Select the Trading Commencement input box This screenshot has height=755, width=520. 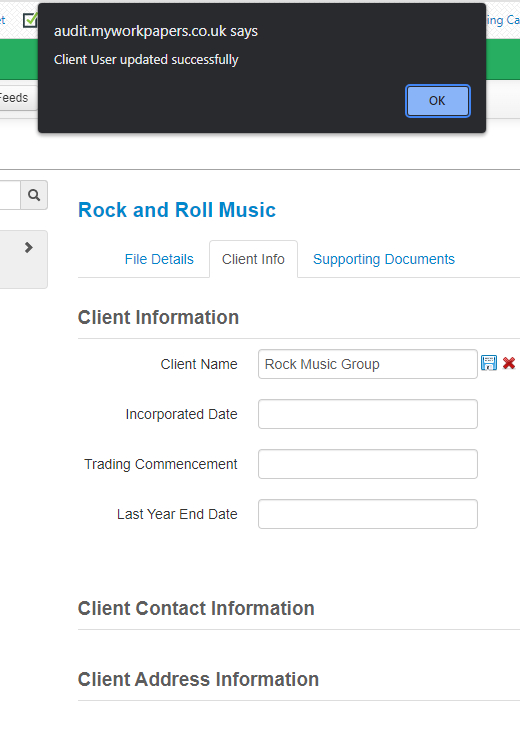pyautogui.click(x=368, y=464)
